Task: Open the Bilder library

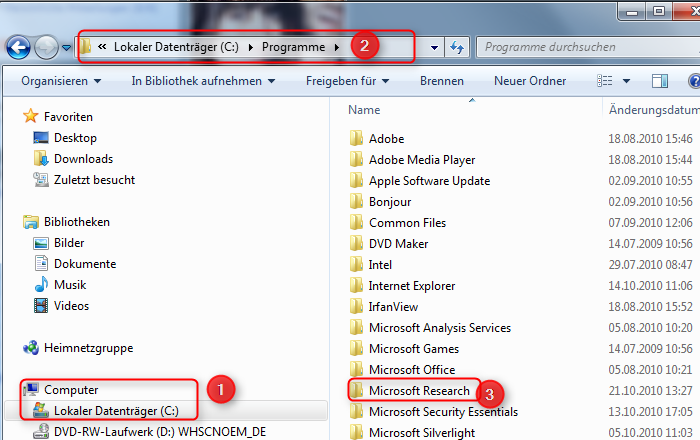Action: (x=69, y=243)
